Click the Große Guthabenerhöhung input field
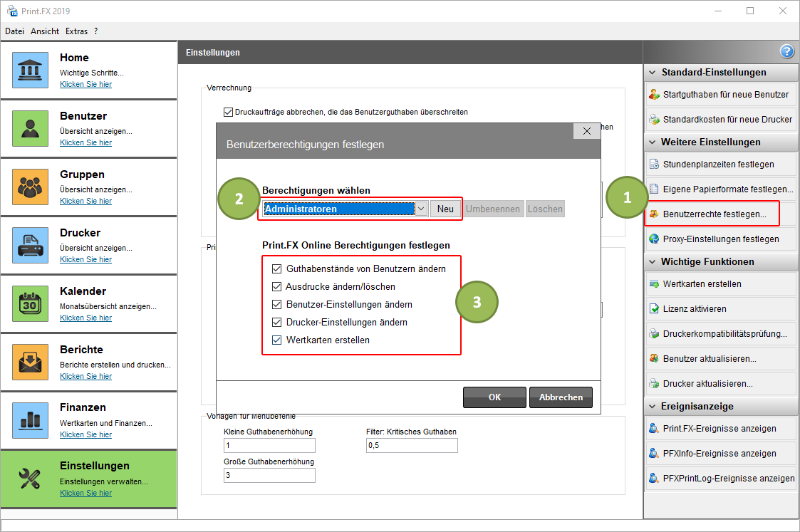Screen dimensions: 800x532 pyautogui.click(x=269, y=476)
